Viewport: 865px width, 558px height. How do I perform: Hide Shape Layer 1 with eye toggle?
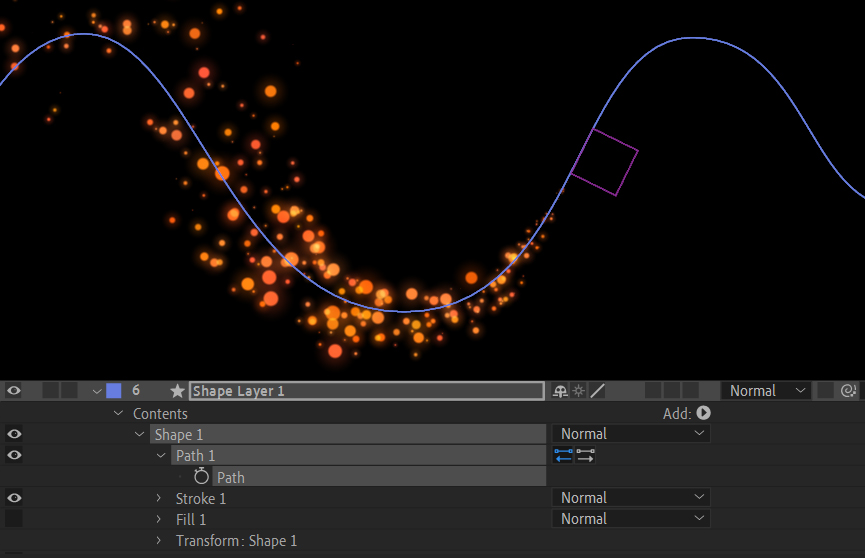tap(14, 391)
